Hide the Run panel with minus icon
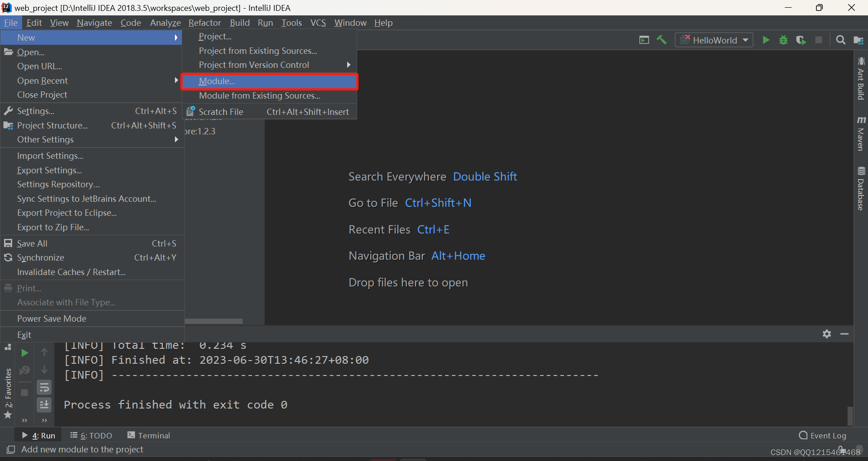Screen dimensions: 868x461 (x=844, y=334)
